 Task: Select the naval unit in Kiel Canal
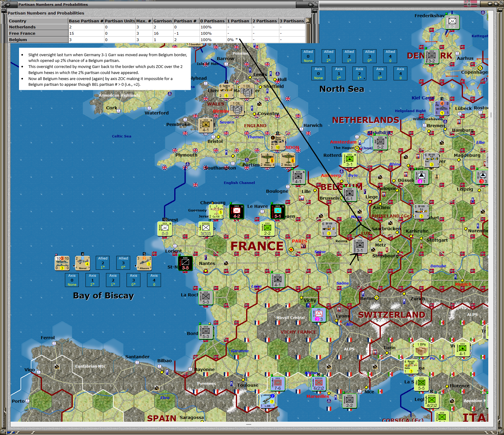point(442,108)
